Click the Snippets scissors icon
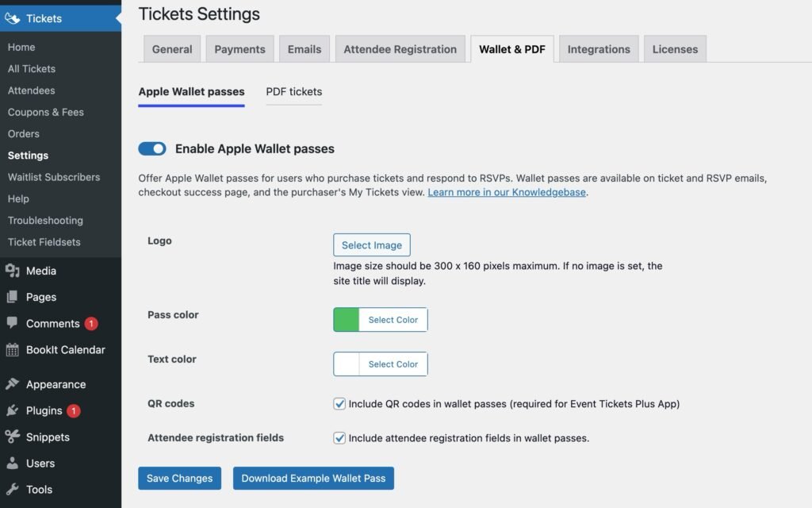 coord(11,437)
